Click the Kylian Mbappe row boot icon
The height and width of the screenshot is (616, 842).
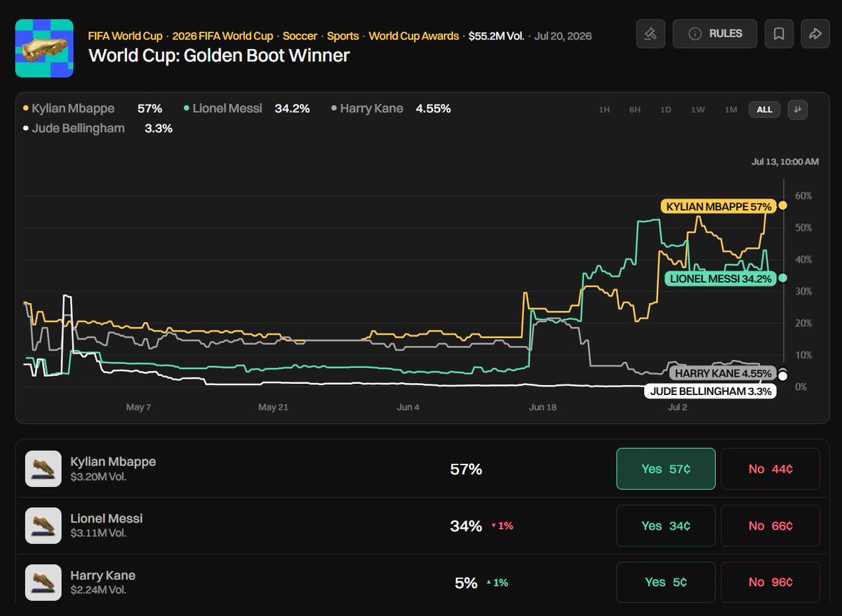43,469
